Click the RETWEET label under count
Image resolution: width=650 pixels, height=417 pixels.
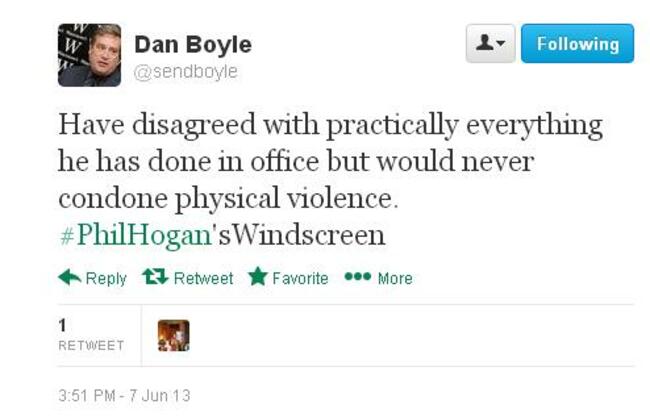(x=91, y=346)
